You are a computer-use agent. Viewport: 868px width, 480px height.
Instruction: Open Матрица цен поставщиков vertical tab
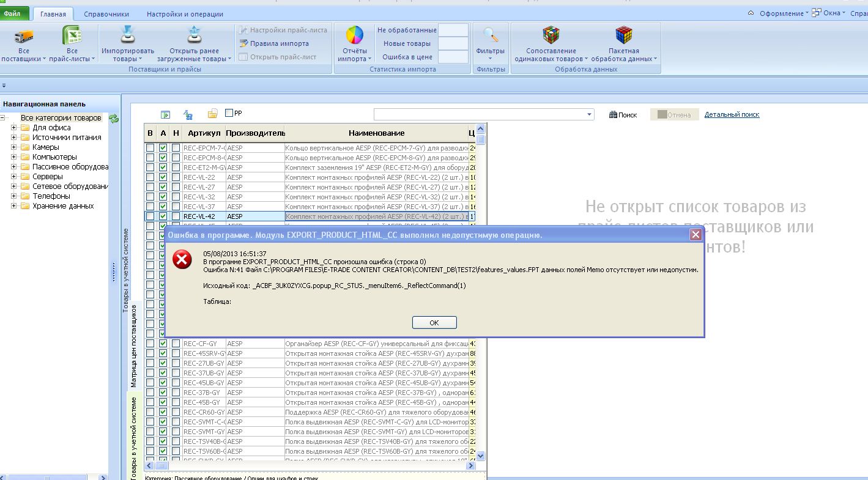133,345
